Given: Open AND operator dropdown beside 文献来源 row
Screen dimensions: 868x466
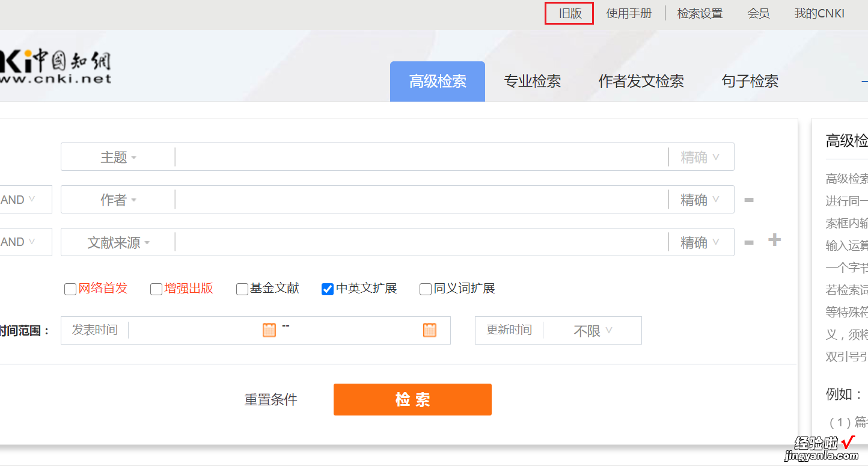Looking at the screenshot, I should point(25,242).
